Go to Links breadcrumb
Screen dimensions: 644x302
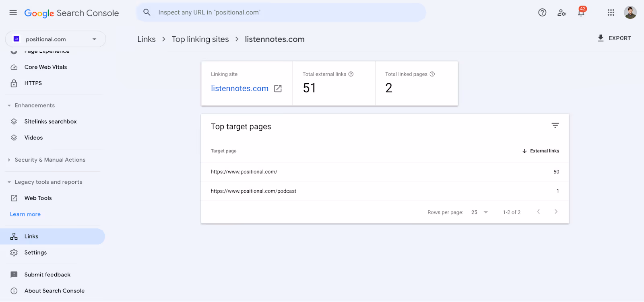click(x=147, y=39)
